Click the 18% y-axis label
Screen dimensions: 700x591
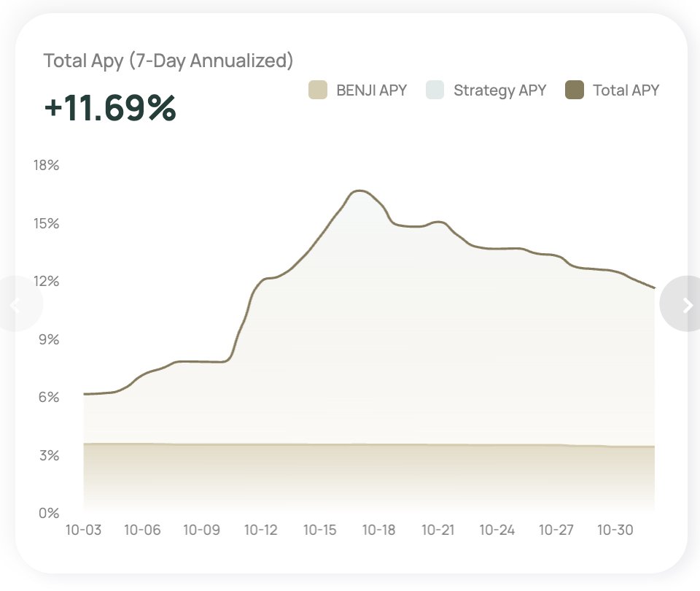point(46,166)
